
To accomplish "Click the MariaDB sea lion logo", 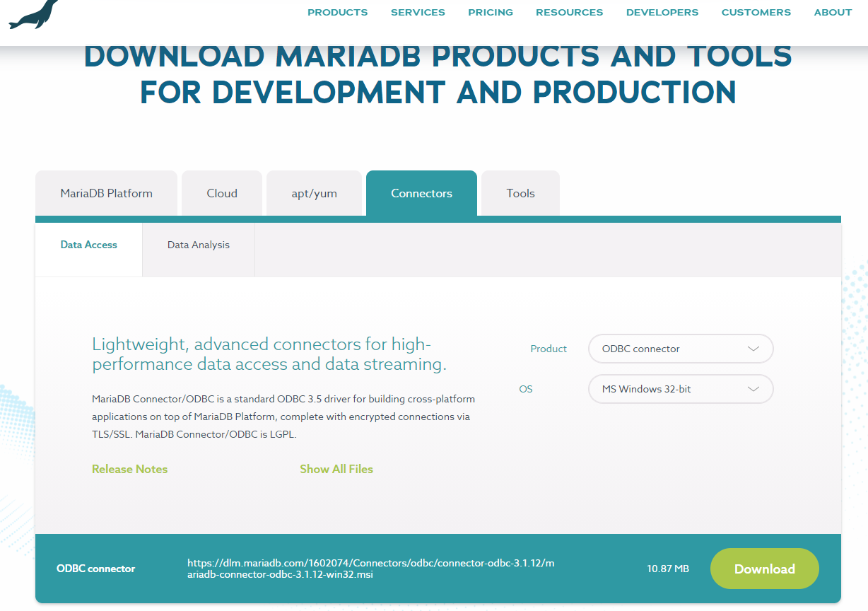I will click(33, 13).
